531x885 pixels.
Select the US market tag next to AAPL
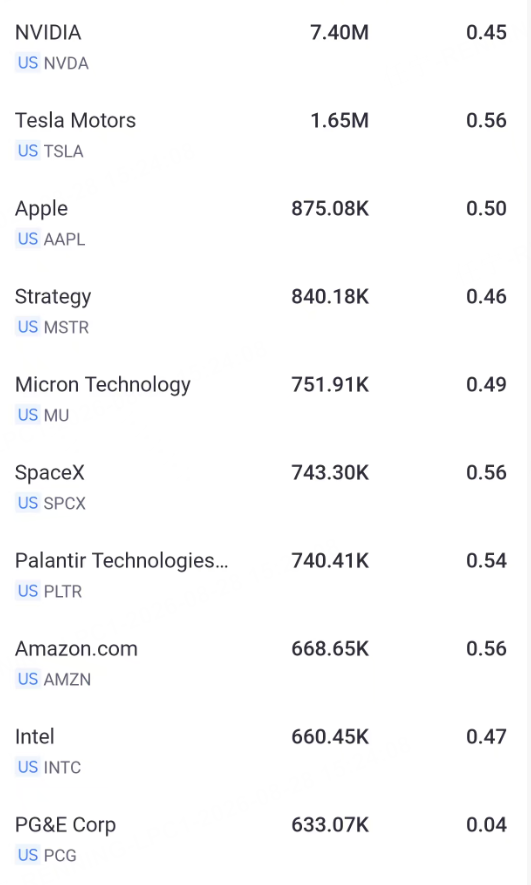28,239
